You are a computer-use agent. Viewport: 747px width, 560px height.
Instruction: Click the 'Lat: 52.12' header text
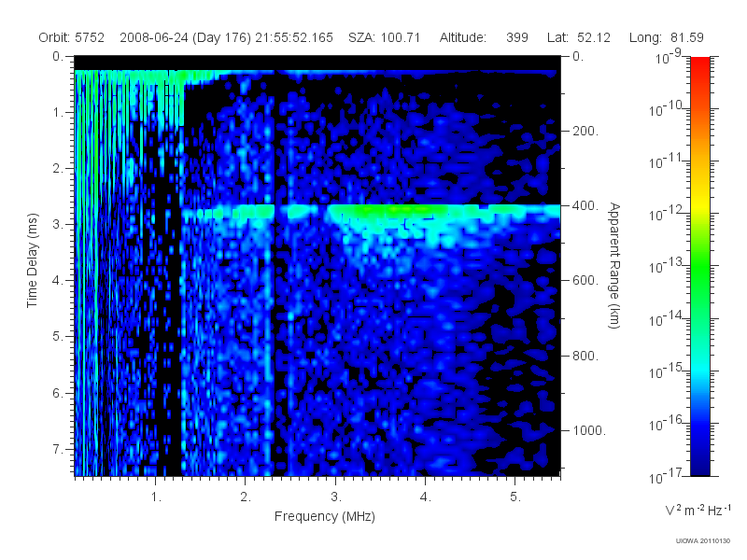(x=579, y=37)
